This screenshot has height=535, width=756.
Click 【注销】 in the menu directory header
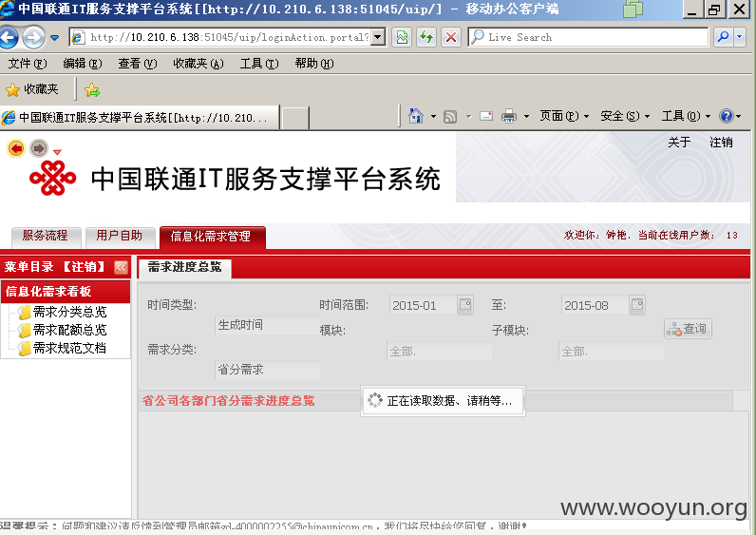84,267
